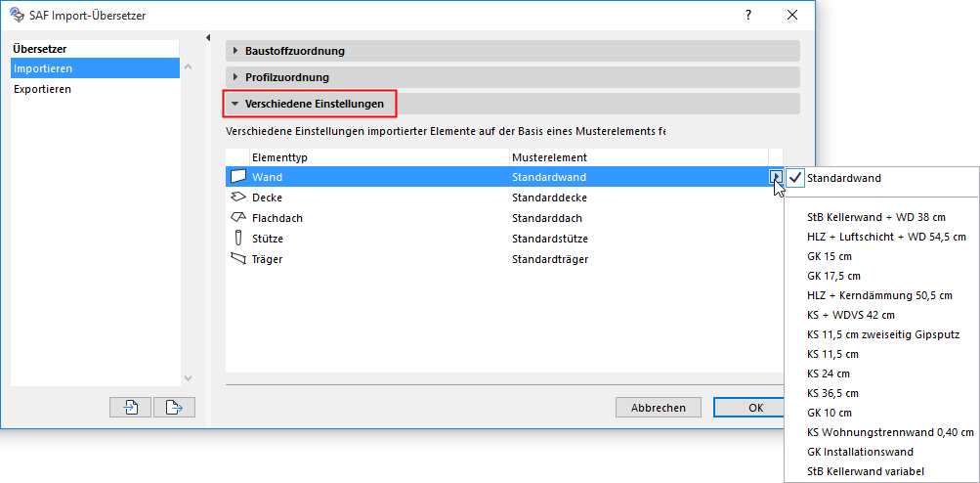The image size is (980, 483).
Task: Choose GK 17,5 cm menu entry
Action: (833, 276)
